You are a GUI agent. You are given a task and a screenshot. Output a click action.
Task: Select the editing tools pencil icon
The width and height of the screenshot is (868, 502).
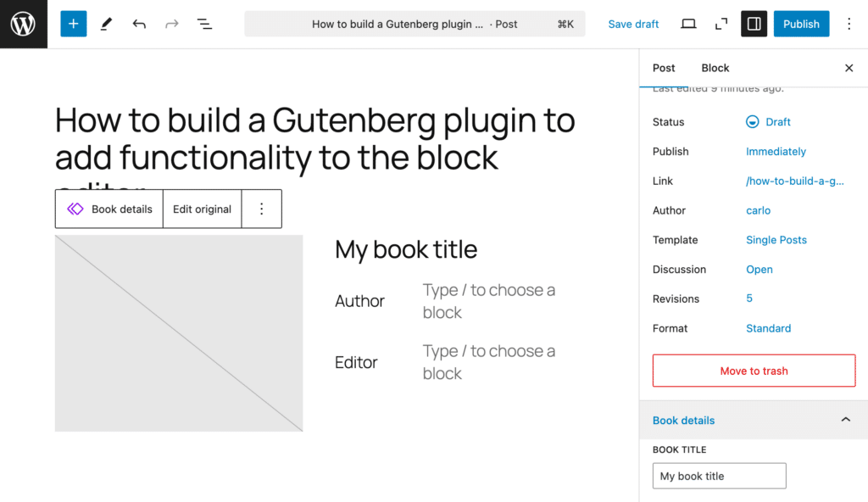tap(106, 24)
